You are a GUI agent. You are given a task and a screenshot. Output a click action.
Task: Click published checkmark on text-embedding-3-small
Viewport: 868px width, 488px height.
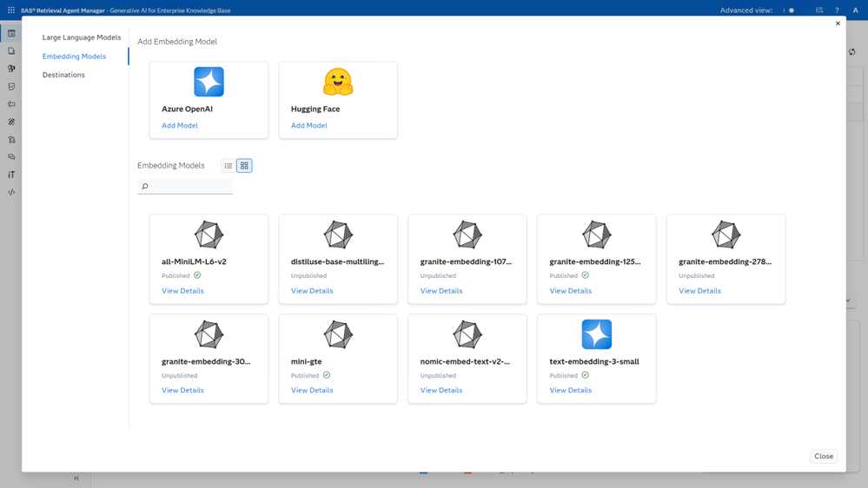tap(585, 375)
